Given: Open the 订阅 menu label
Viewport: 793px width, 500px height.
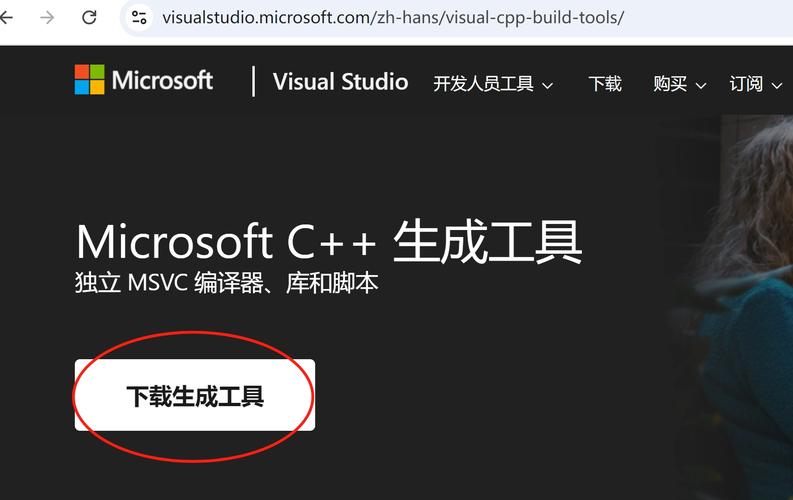Looking at the screenshot, I should [746, 84].
